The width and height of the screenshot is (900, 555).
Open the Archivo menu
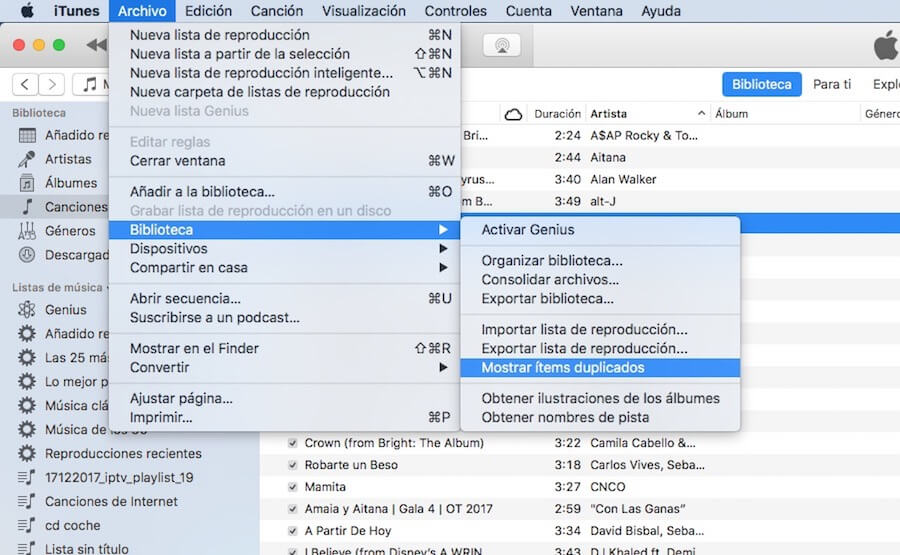142,11
